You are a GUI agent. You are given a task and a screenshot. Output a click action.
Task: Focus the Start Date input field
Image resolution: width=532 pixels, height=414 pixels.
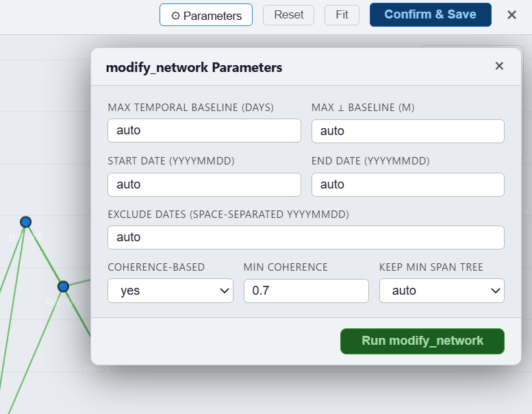204,184
